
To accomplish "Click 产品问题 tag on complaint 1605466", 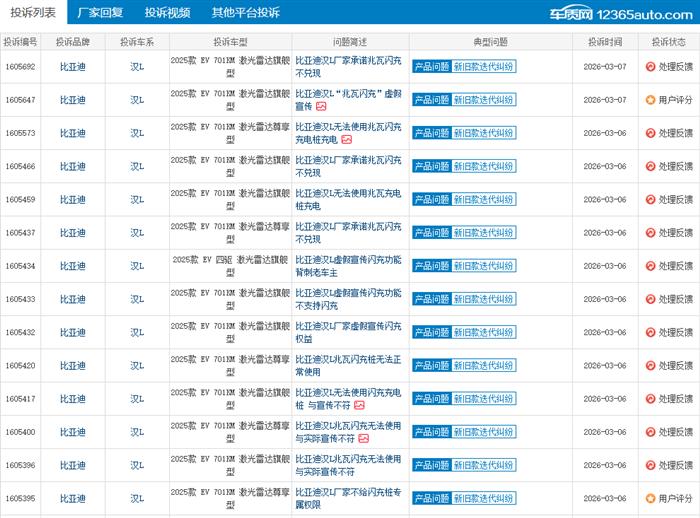I will pyautogui.click(x=431, y=166).
